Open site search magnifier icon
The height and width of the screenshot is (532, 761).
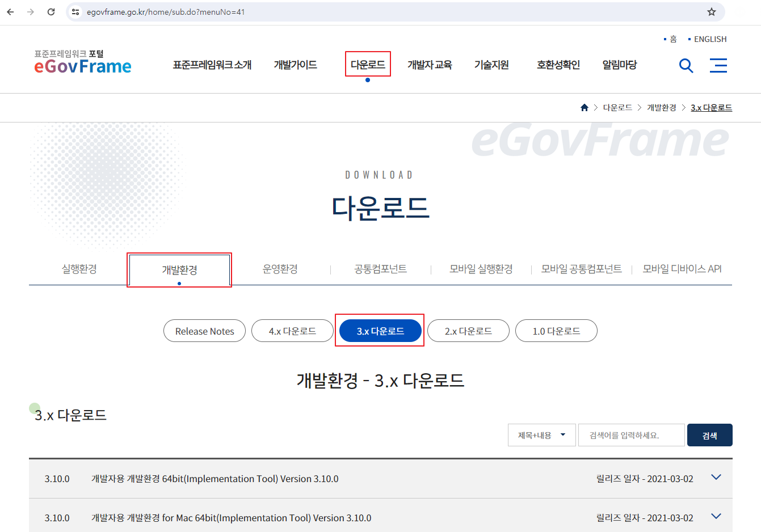point(686,66)
